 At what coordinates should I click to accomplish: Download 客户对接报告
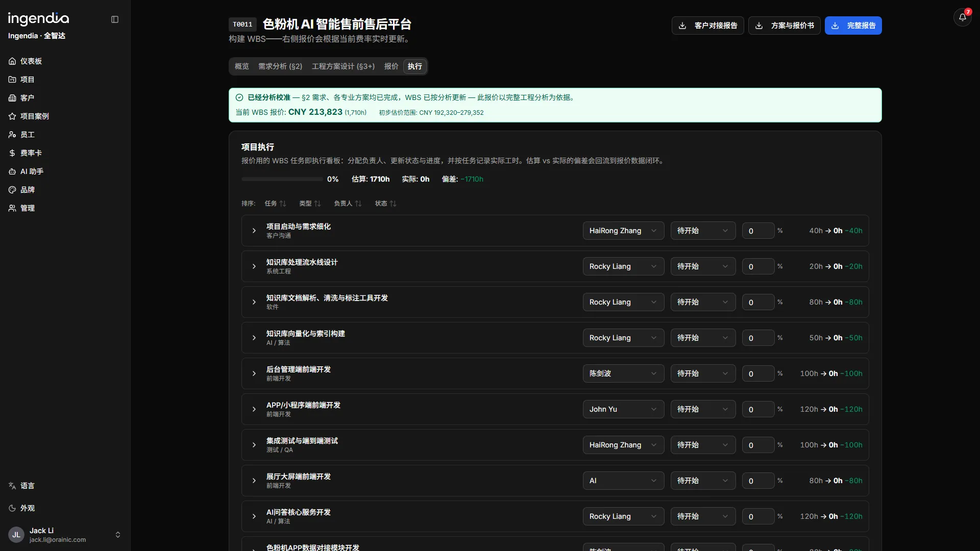(707, 26)
